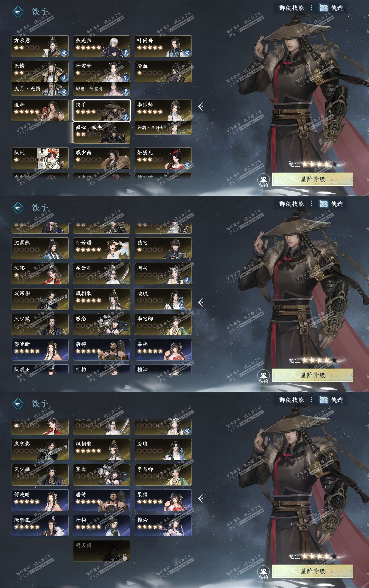Select the 沈萧然 character card
This screenshot has width=369, height=588.
(x=40, y=248)
